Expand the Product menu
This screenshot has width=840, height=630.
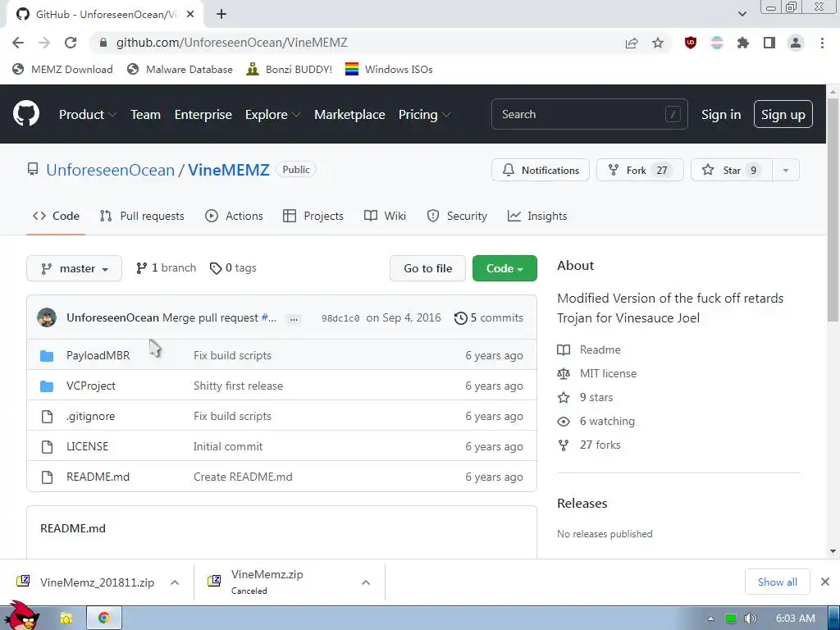pos(88,115)
